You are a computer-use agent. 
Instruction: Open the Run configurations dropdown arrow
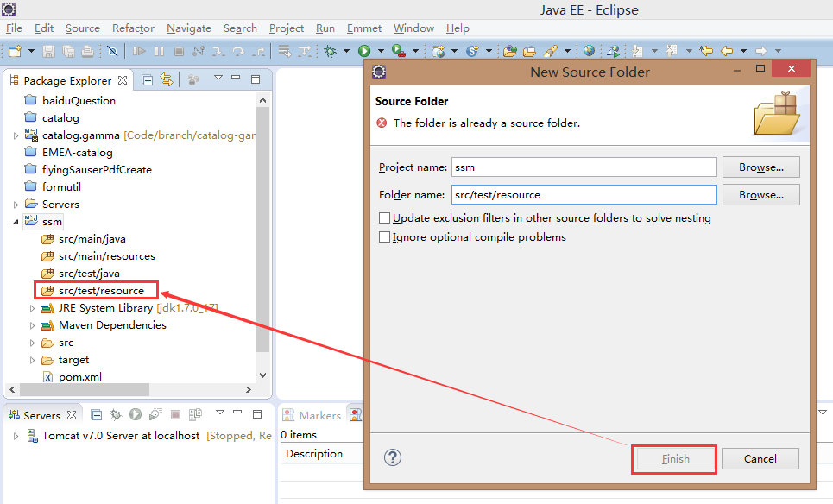pyautogui.click(x=381, y=51)
